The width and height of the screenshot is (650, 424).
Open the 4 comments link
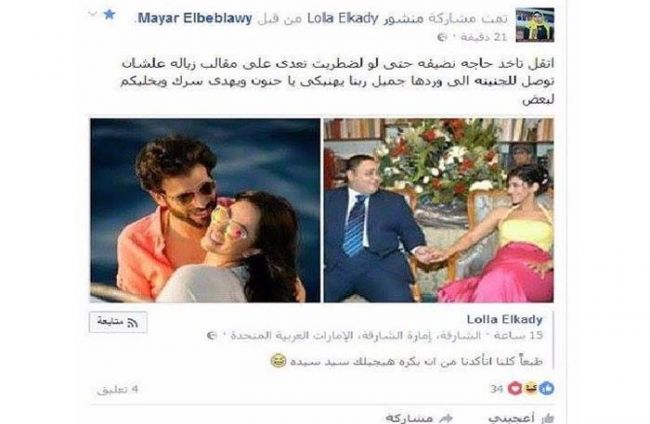pyautogui.click(x=117, y=390)
